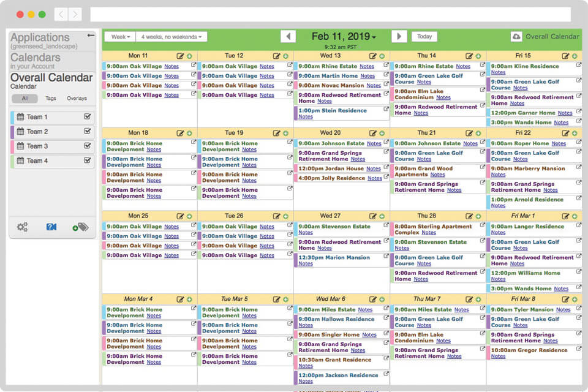Click the video help icon
Image resolution: width=588 pixels, height=392 pixels.
click(51, 227)
